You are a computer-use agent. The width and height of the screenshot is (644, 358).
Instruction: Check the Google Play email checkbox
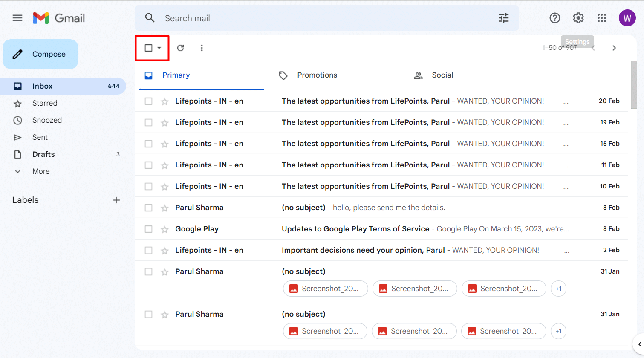[148, 229]
